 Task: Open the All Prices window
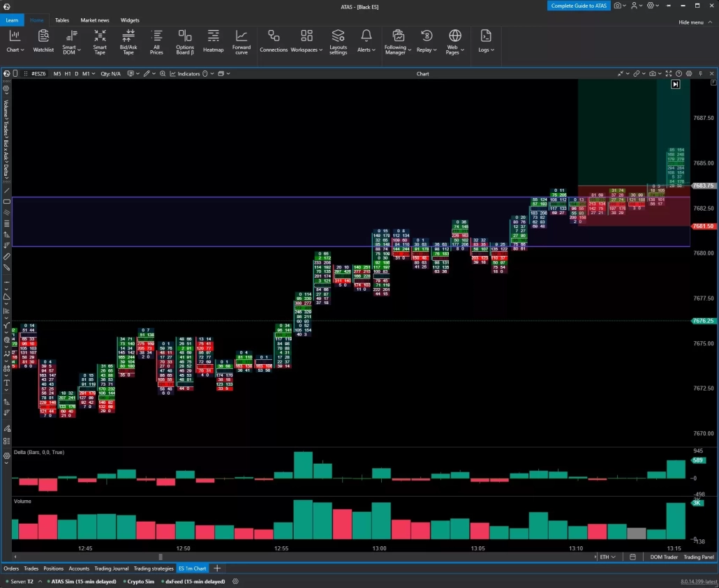coord(156,42)
